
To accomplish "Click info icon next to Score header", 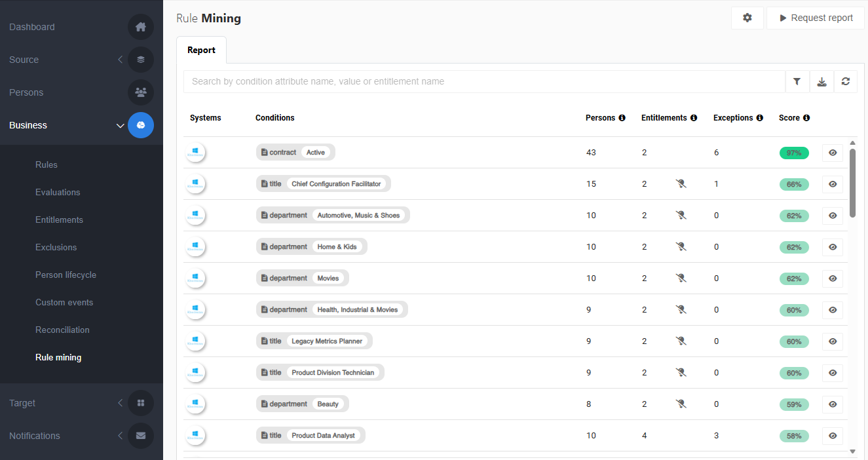I will (x=806, y=118).
